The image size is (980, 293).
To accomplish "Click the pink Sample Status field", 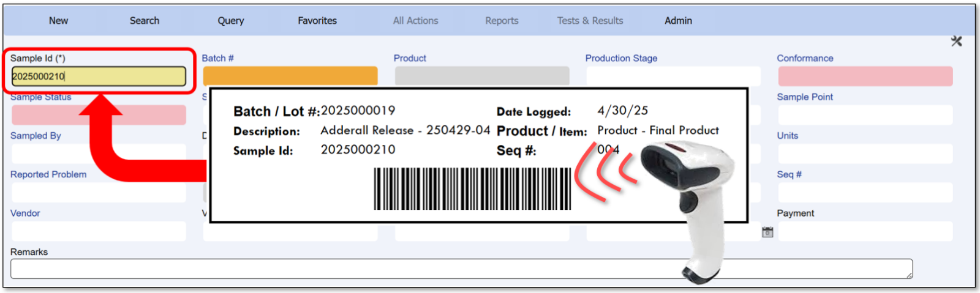I will 98,115.
